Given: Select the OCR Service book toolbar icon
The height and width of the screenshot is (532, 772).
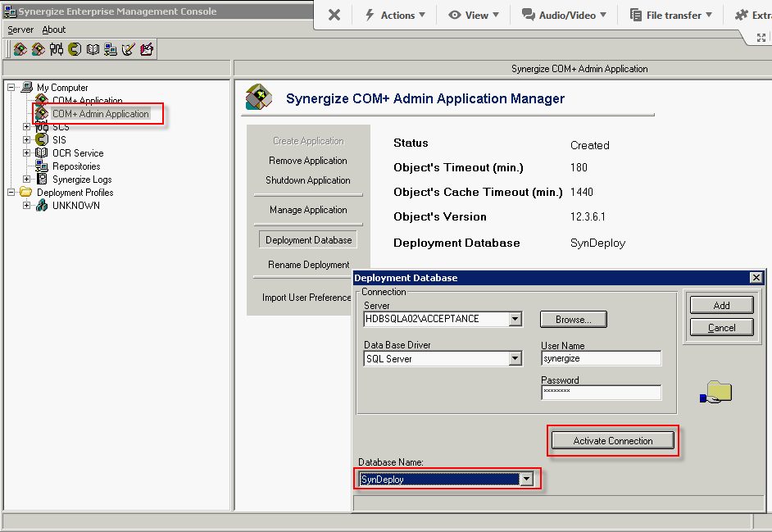Looking at the screenshot, I should pyautogui.click(x=93, y=49).
